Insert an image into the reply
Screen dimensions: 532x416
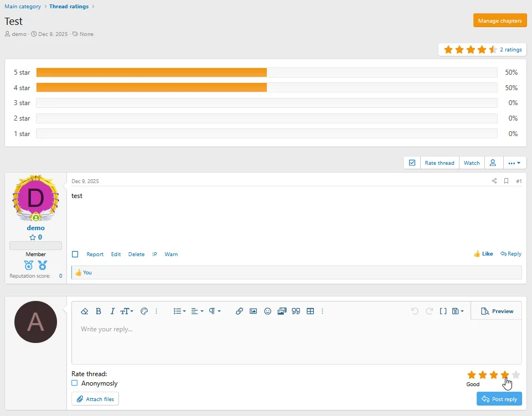pyautogui.click(x=253, y=311)
